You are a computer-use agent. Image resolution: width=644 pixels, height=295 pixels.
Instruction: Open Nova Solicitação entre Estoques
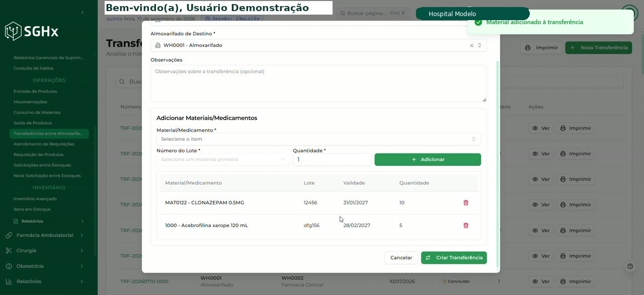47,176
